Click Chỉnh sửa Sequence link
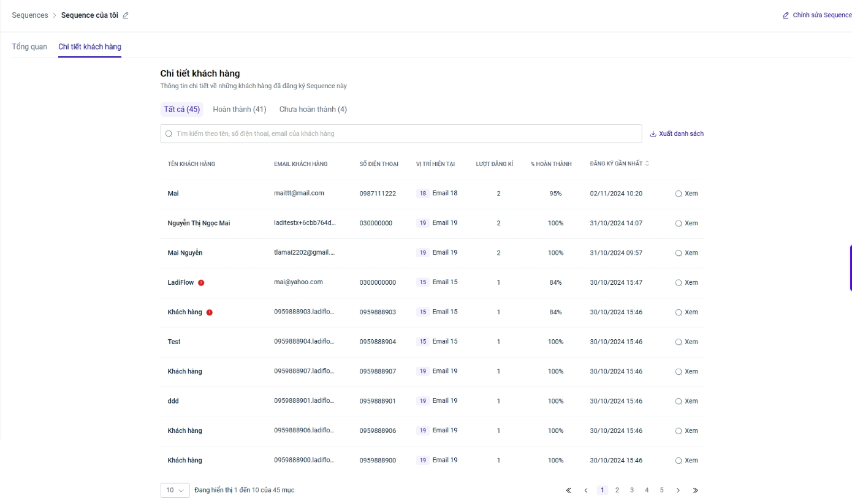 (x=817, y=15)
